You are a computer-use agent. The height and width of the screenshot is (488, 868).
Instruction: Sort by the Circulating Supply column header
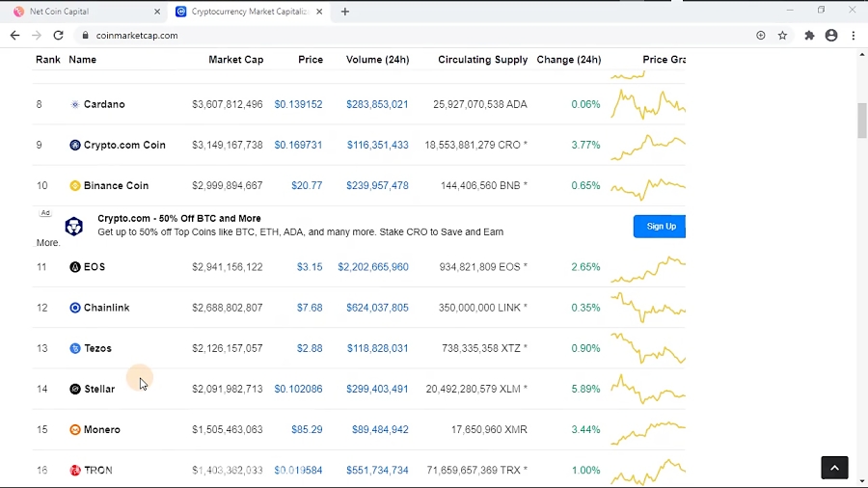click(483, 60)
